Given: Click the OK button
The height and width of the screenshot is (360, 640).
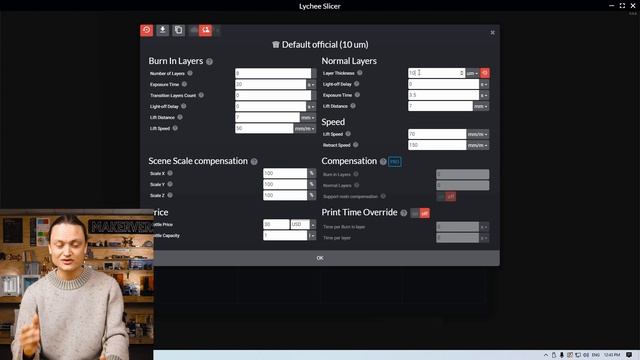Looking at the screenshot, I should coord(320,258).
